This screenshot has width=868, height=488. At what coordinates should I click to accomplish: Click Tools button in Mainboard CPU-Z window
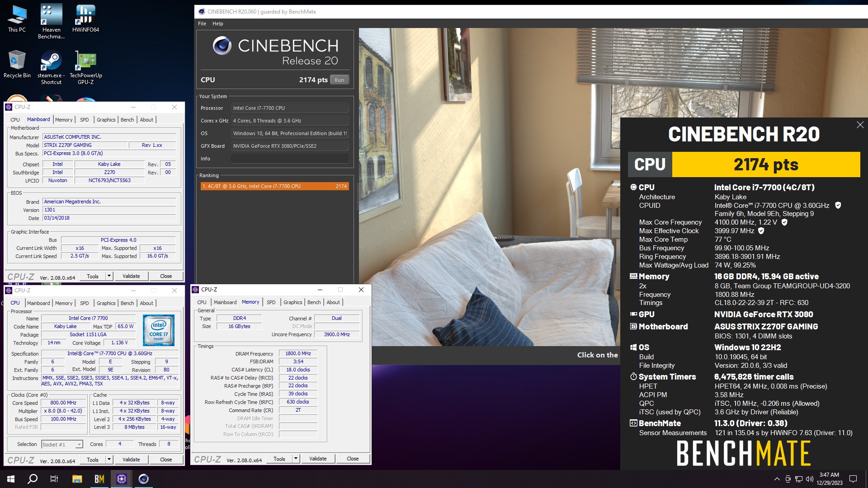coord(93,276)
